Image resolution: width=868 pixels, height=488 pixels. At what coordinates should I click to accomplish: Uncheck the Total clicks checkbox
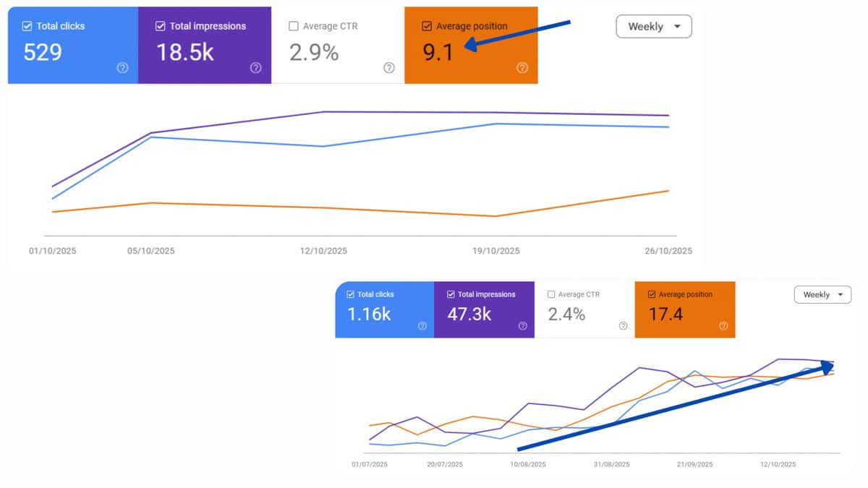tap(29, 25)
